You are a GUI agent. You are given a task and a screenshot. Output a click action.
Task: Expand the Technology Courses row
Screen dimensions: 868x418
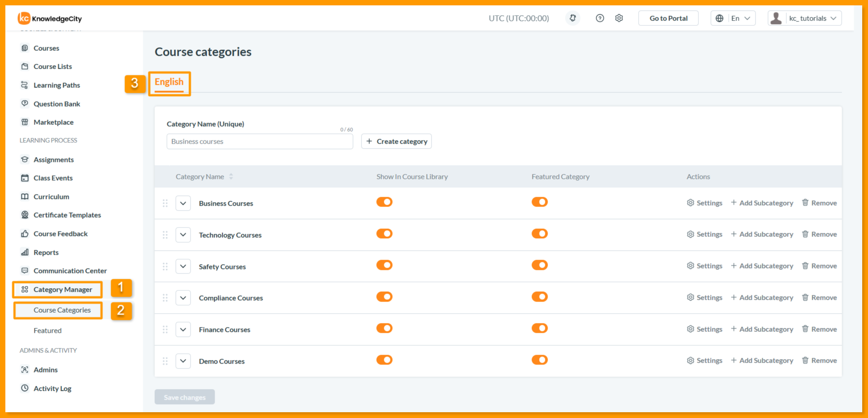click(183, 235)
